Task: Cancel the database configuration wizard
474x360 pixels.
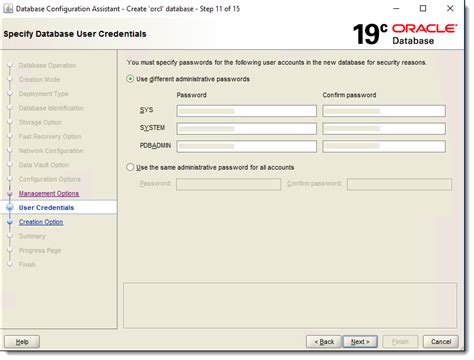Action: click(441, 342)
